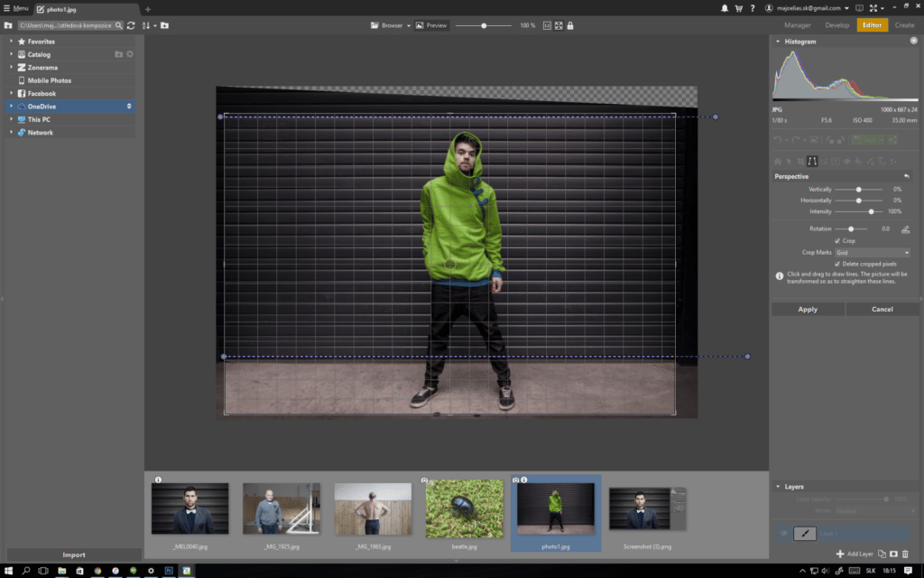Refresh the current folder view
The image size is (924, 578).
[131, 25]
